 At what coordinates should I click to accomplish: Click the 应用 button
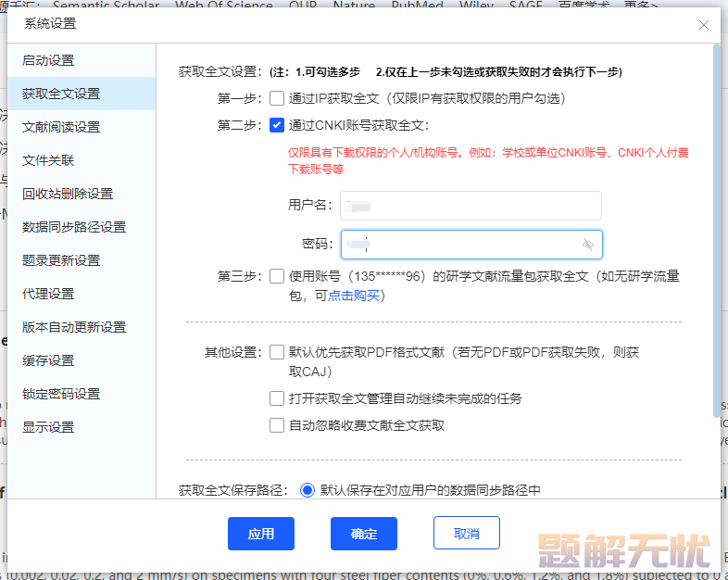pyautogui.click(x=261, y=534)
